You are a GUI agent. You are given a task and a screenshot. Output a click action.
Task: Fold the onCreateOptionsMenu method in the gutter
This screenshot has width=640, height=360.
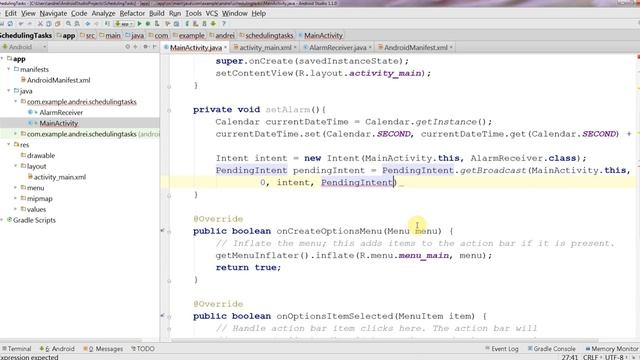[x=169, y=231]
